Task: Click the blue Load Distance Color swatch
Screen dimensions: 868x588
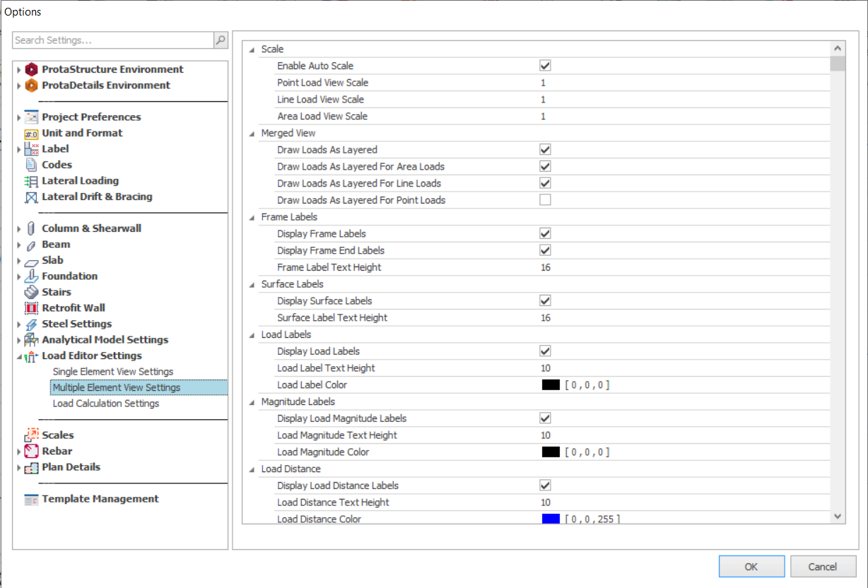Action: click(551, 519)
